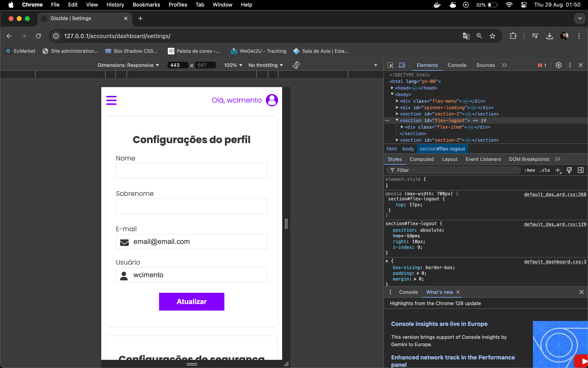Open device toolbar more options arrow
Image resolution: width=588 pixels, height=368 pixels.
(x=375, y=65)
